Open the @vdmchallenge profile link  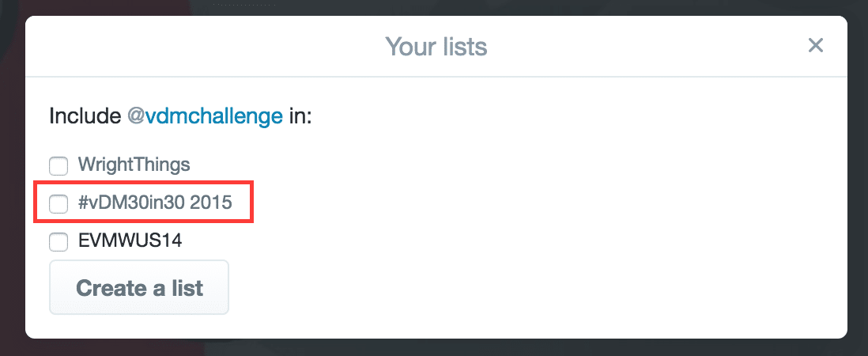tap(205, 116)
